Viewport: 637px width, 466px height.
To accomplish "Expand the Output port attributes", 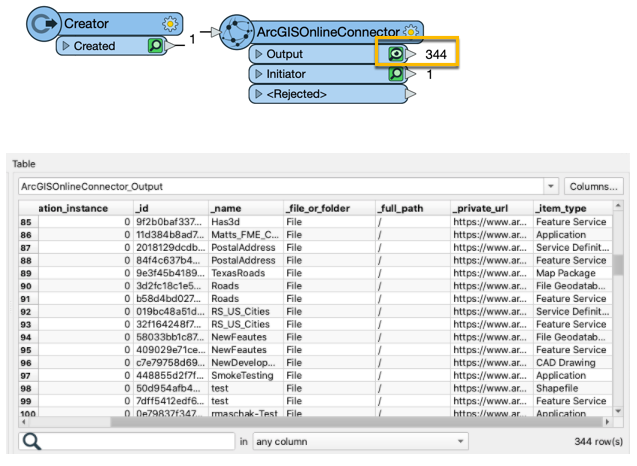I will click(x=259, y=54).
